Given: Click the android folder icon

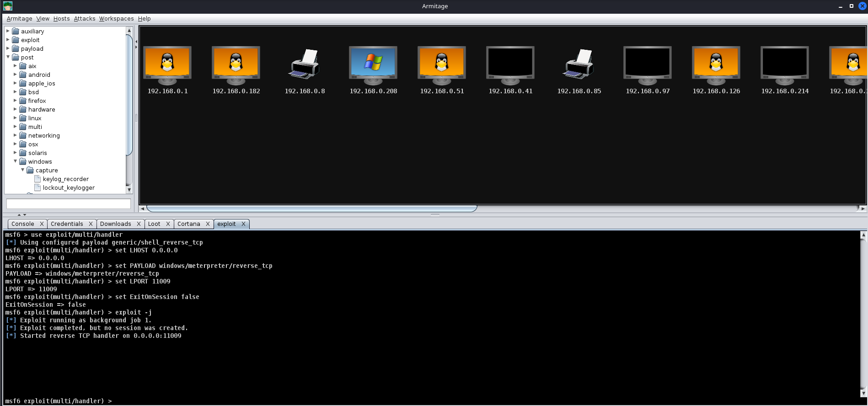Looking at the screenshot, I should 23,75.
